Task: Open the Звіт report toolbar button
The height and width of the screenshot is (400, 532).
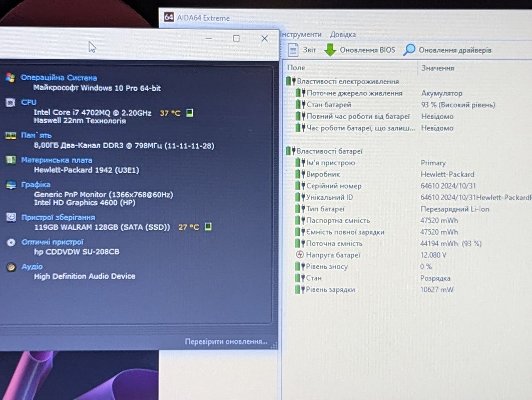Action: (302, 50)
